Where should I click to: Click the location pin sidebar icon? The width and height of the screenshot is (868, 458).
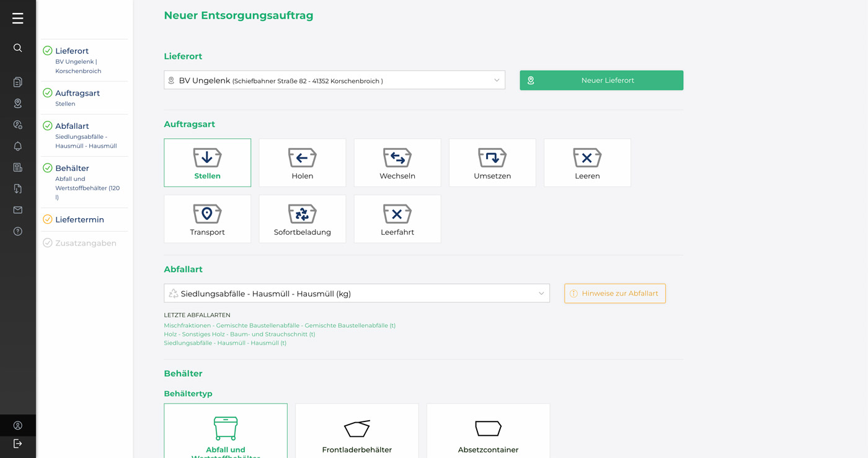[x=17, y=103]
